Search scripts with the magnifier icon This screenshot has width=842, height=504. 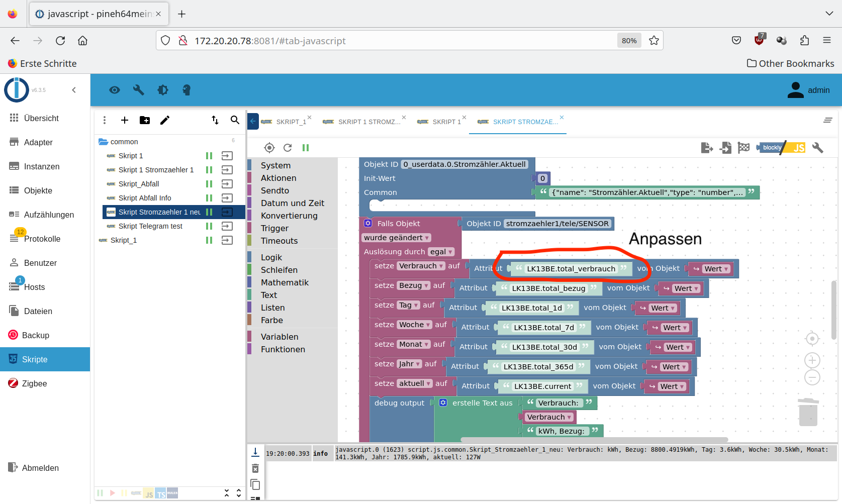pos(235,120)
